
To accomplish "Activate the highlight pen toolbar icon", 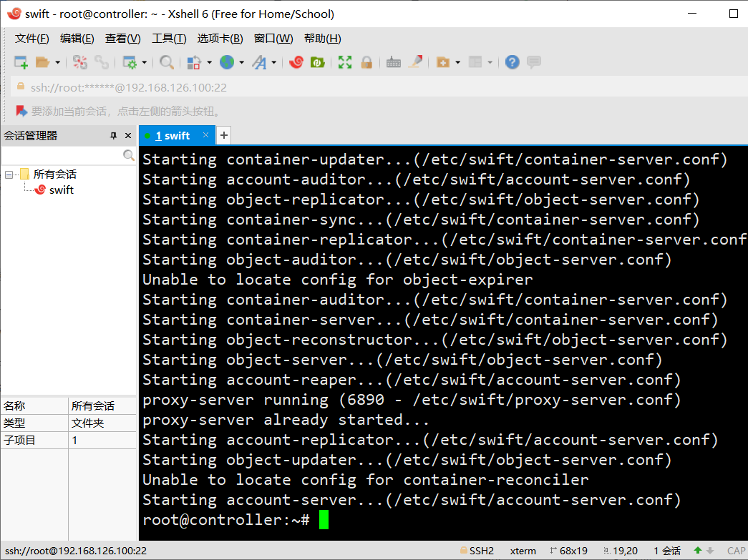I will 416,63.
